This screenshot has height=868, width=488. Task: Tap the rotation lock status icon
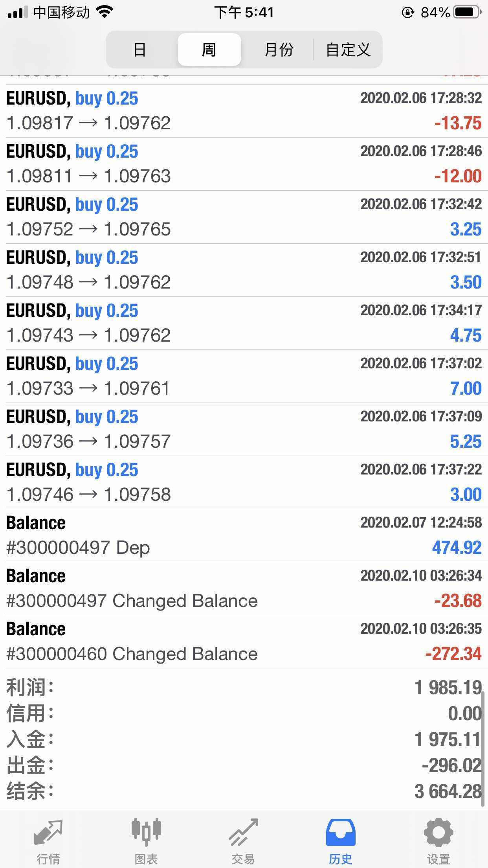pyautogui.click(x=408, y=13)
